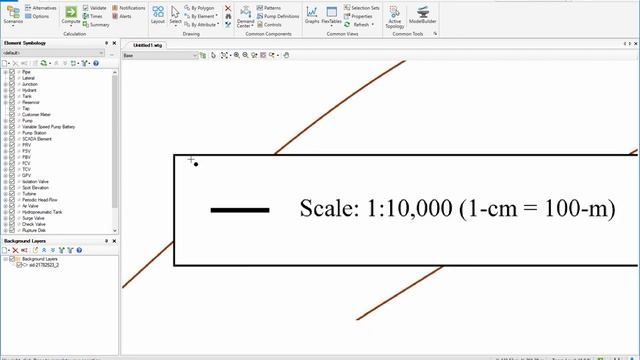The height and width of the screenshot is (360, 640).
Task: Open the Scenarios tool
Action: pyautogui.click(x=13, y=16)
